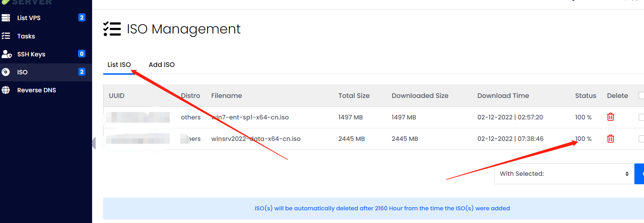Screen dimensions: 644x223
Task: Open Reverse DNS from the sidebar
Action: [x=36, y=90]
